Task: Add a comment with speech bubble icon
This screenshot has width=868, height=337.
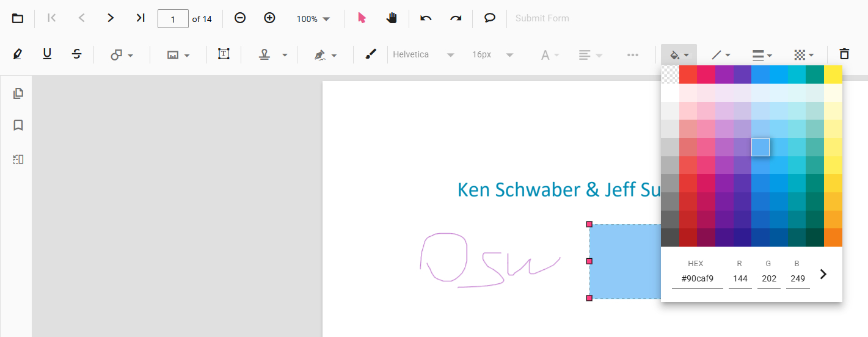Action: 489,18
